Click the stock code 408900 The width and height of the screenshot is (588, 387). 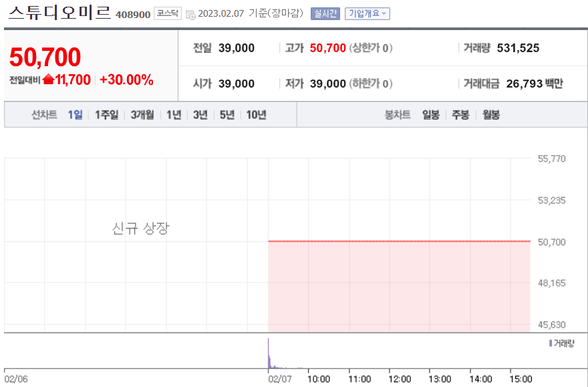133,15
